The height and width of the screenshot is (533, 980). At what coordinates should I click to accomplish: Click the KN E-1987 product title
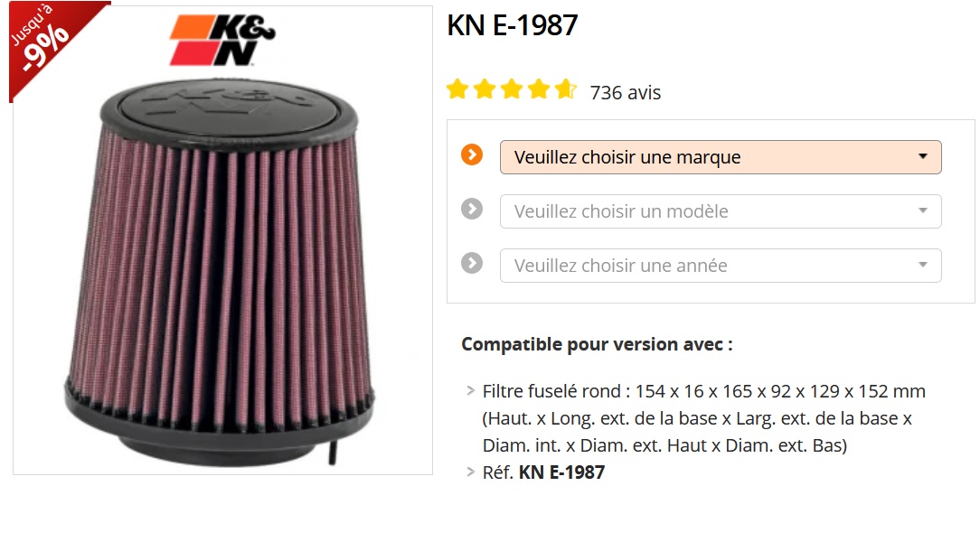pyautogui.click(x=513, y=25)
